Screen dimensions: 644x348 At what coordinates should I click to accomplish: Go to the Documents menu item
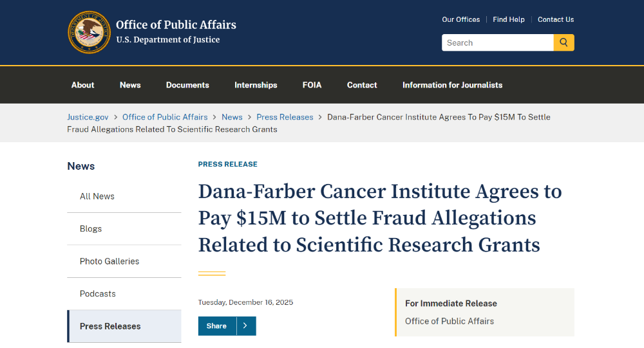(187, 85)
